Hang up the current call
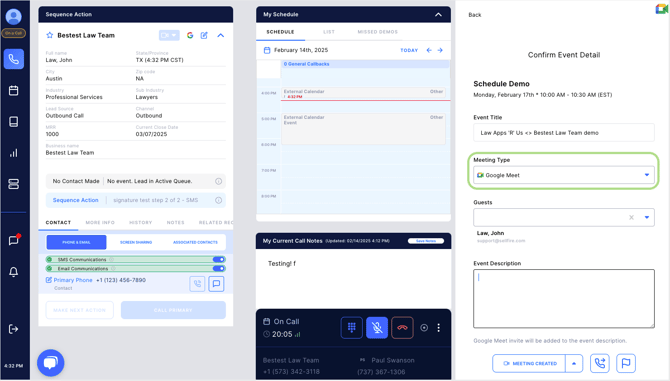The image size is (670, 381). pos(402,328)
